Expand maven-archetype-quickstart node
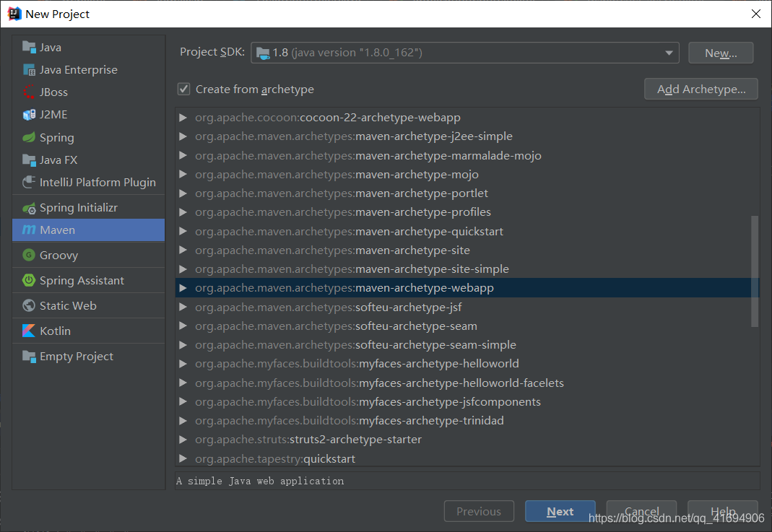 click(x=183, y=231)
